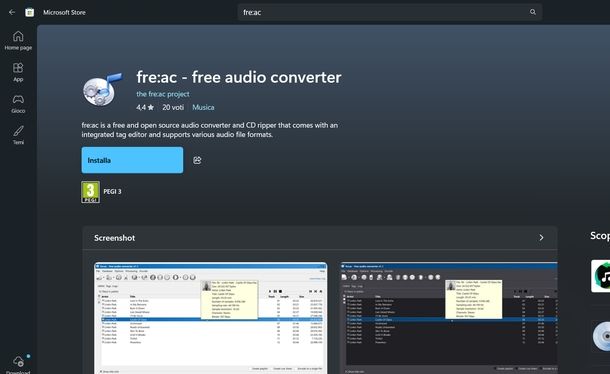Screen dimensions: 610x374
Task: Click the search field containing fre:ac
Action: click(x=390, y=12)
